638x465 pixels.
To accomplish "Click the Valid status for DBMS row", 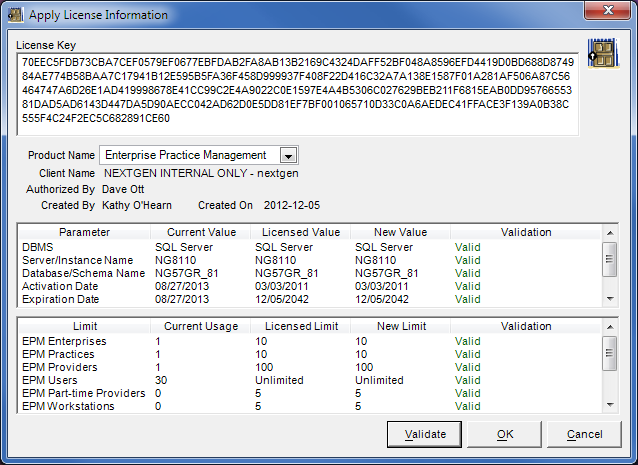I will point(468,247).
